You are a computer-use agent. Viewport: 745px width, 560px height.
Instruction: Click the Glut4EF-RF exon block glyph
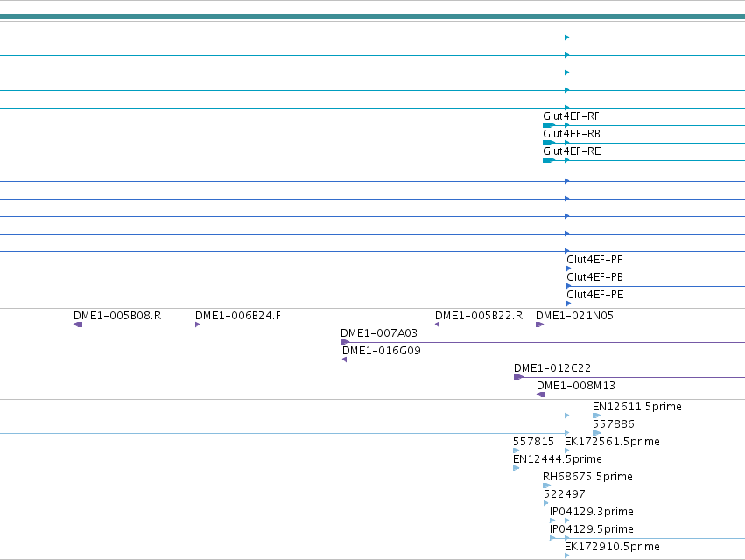pos(549,125)
